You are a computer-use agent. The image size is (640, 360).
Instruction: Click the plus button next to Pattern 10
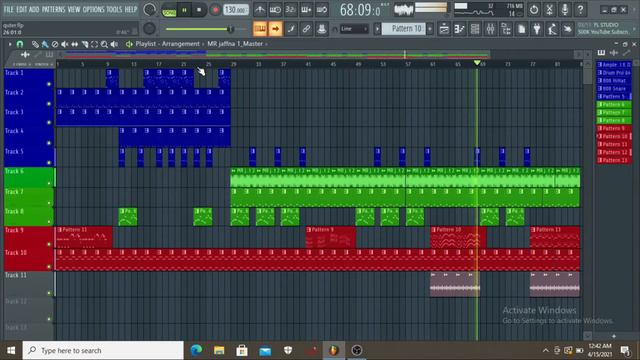coord(430,29)
